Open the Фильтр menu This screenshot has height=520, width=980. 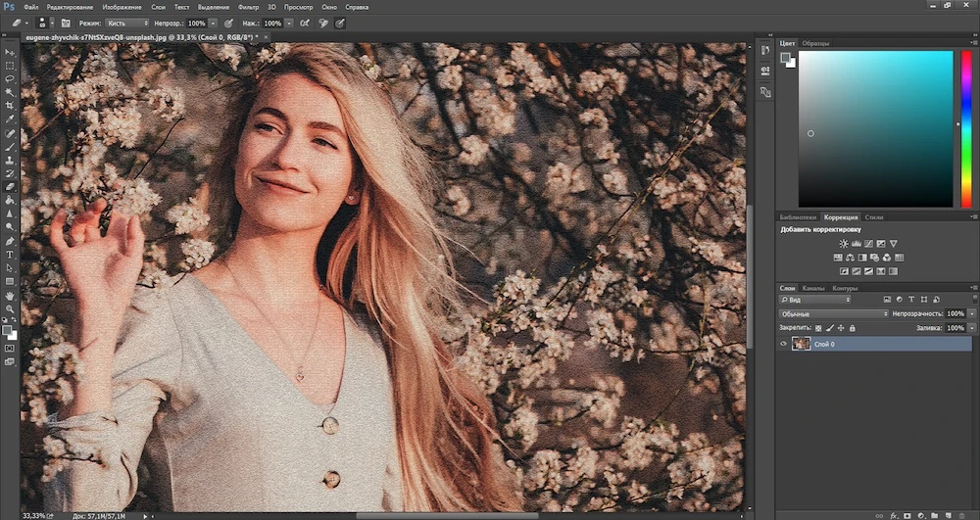pos(248,7)
